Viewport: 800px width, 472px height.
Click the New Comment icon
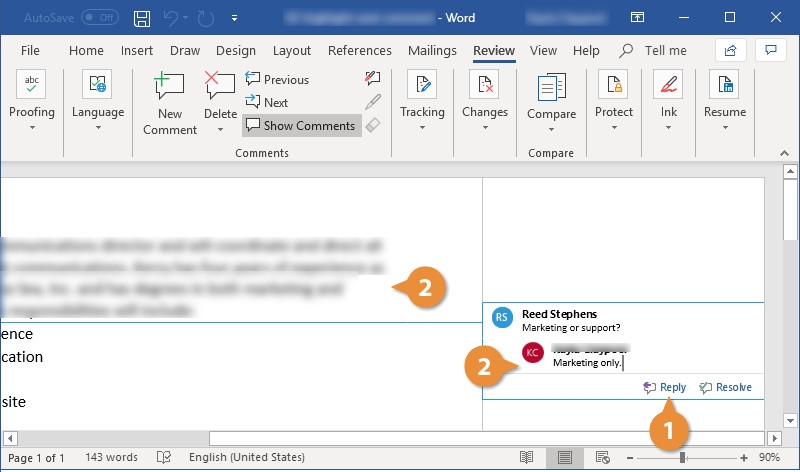coord(170,88)
